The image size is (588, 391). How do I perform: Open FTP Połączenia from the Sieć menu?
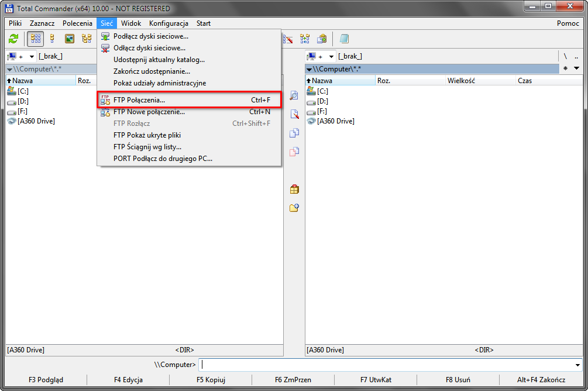click(x=189, y=100)
